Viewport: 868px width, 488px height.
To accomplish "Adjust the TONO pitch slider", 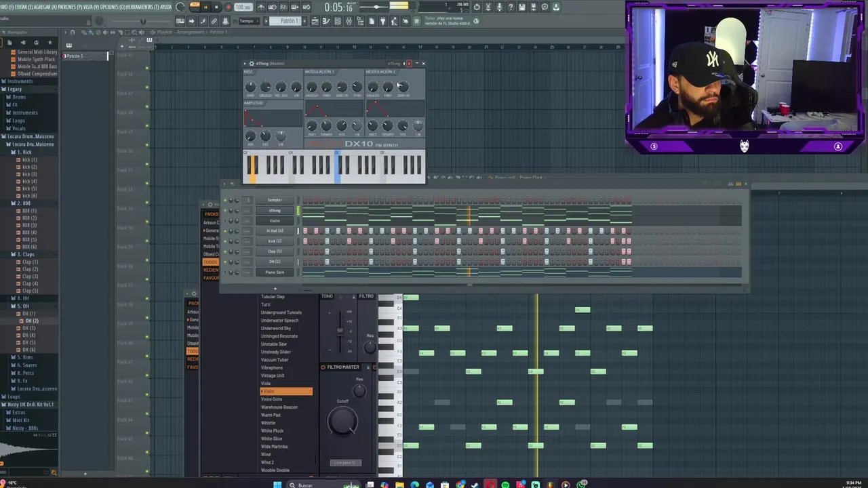I will point(340,330).
